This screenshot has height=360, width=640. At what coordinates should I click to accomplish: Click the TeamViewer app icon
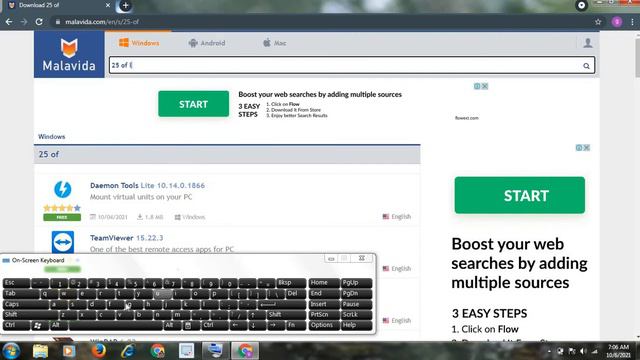coord(63,242)
